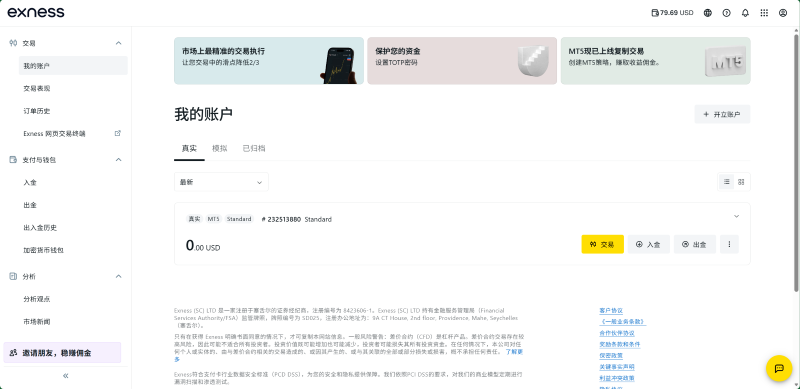Screen dimensions: 800x389
Task: Open the 《一般业务条款》 link
Action: 623,322
